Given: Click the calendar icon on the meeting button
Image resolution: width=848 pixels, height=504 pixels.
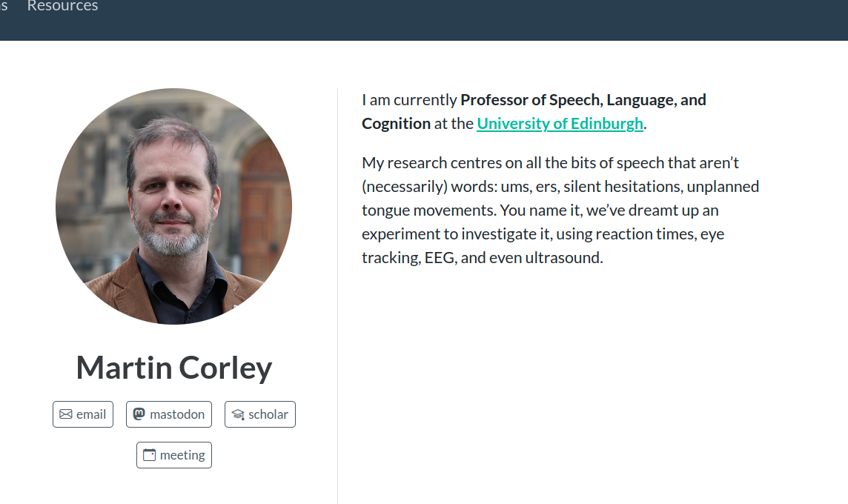Looking at the screenshot, I should (x=149, y=455).
